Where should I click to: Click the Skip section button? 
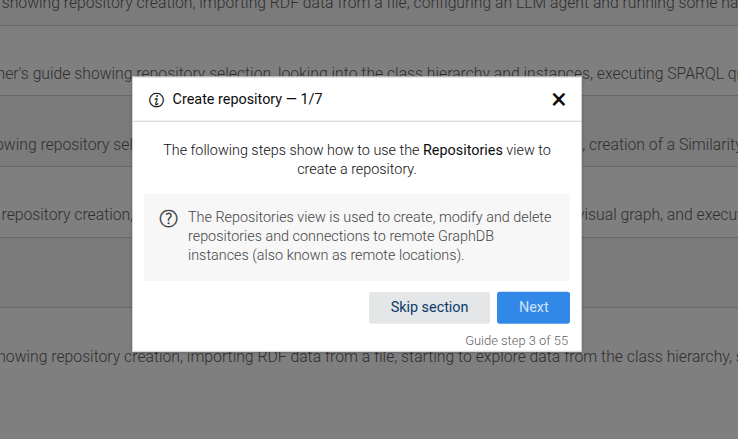pos(429,307)
